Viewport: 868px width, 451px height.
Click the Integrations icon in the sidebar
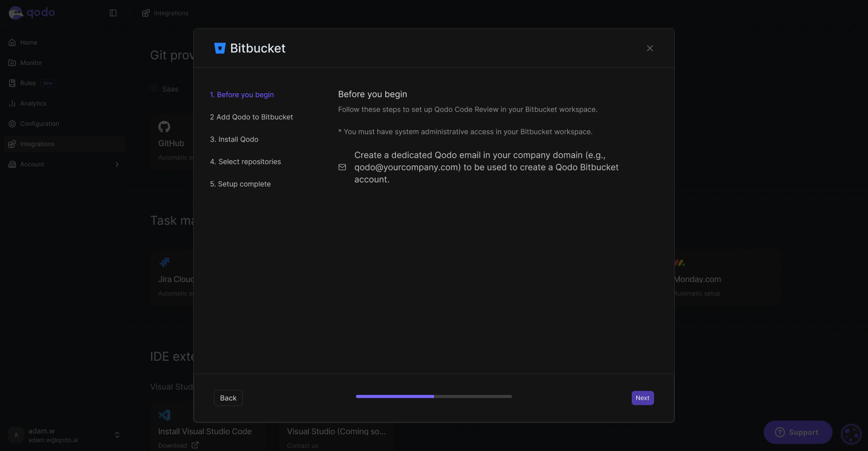point(12,144)
